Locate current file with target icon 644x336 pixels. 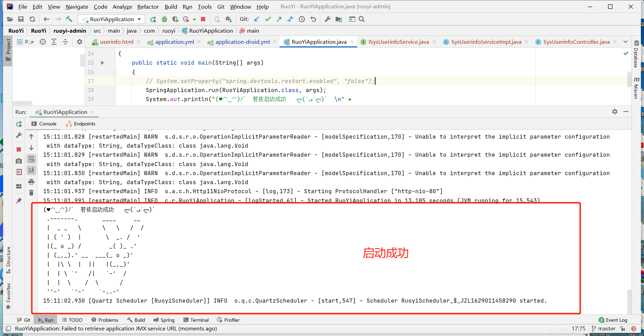tap(43, 42)
